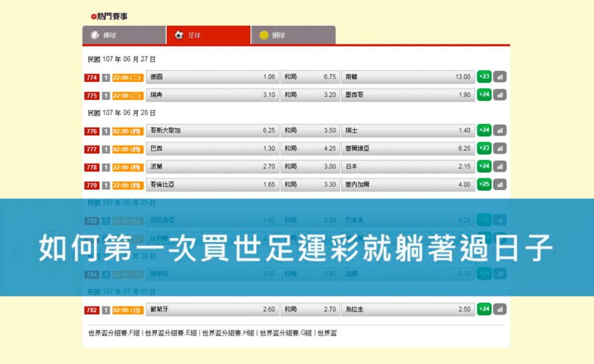Select 和局 draw at 6.75 for match 774
This screenshot has height=364, width=594.
pos(310,77)
